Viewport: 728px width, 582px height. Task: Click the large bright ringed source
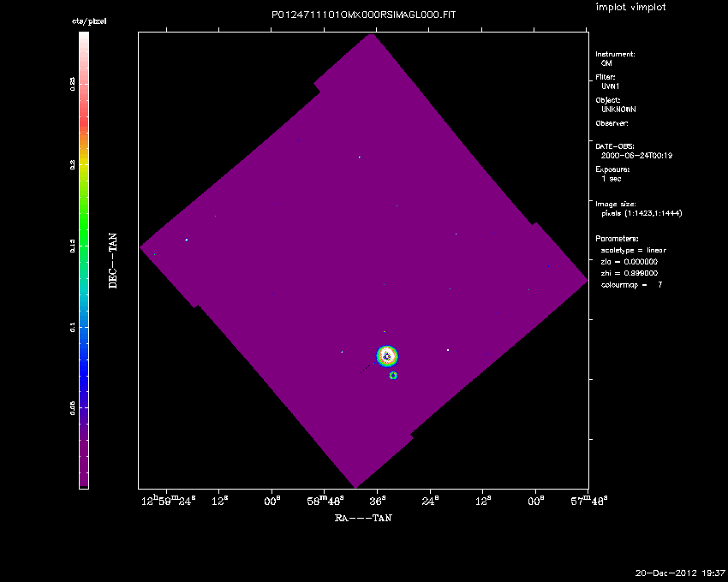tap(388, 356)
